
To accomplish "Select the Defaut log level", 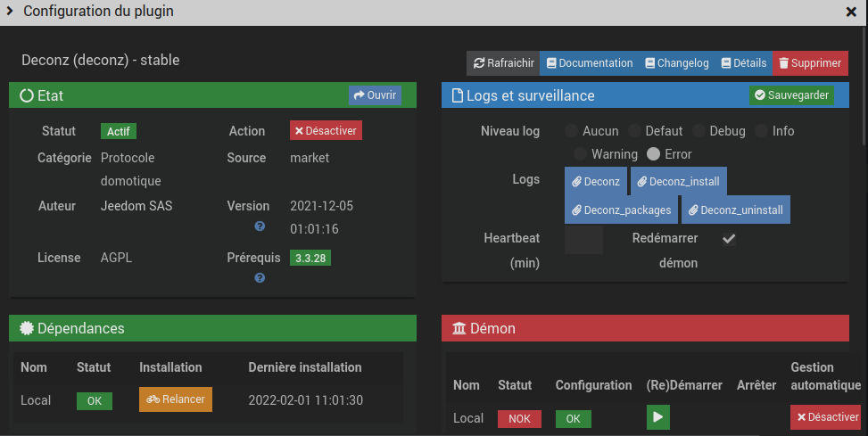I will (634, 131).
